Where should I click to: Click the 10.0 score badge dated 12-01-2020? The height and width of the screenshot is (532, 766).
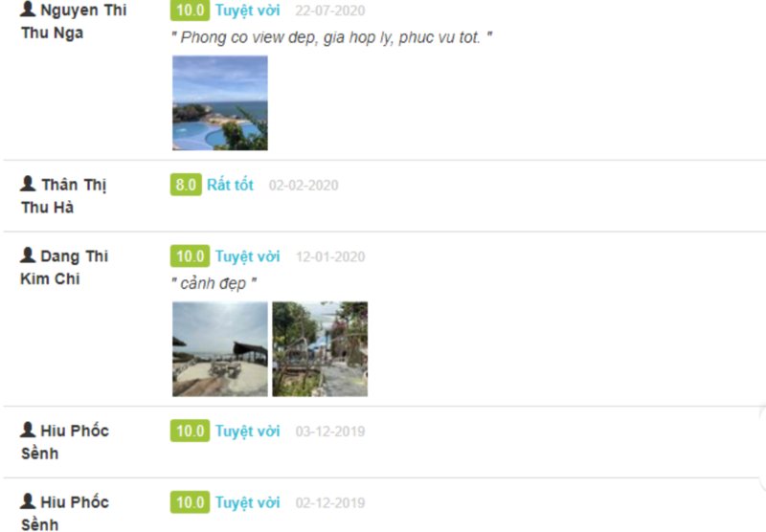click(x=190, y=256)
